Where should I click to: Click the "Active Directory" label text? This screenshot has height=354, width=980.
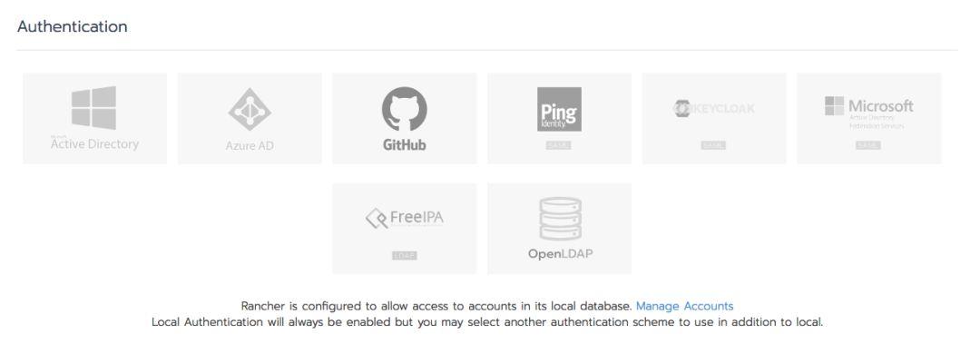[94, 143]
